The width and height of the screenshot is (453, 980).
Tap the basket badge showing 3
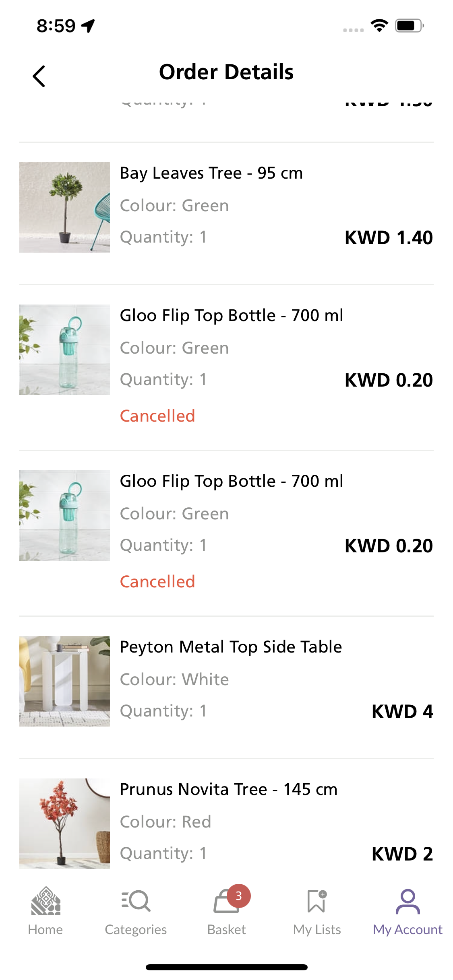tap(239, 896)
